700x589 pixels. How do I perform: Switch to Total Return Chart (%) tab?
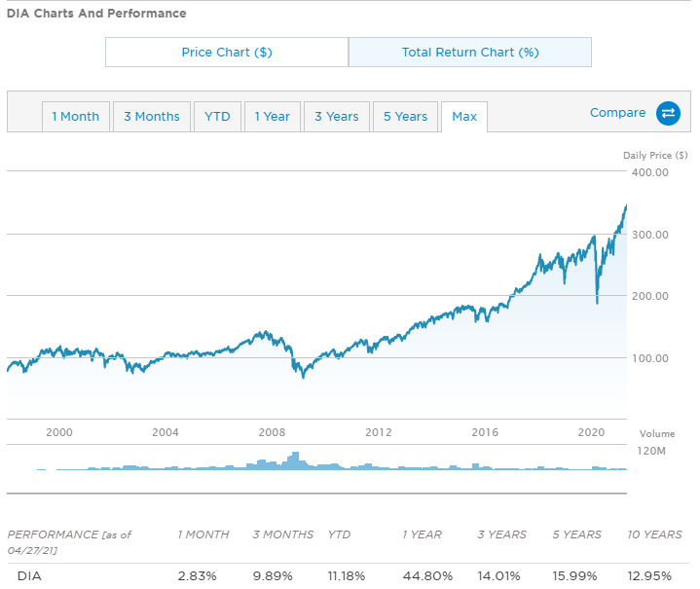click(x=470, y=53)
